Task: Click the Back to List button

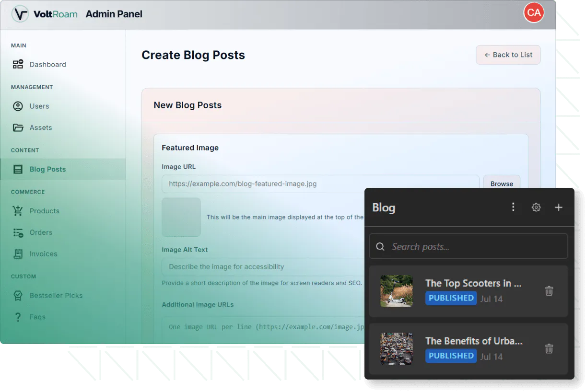Action: (x=508, y=55)
